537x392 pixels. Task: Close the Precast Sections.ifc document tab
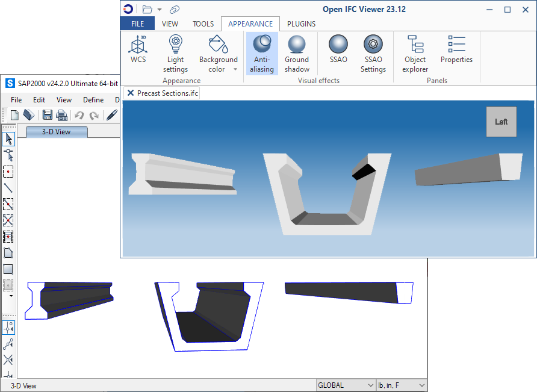[x=131, y=93]
